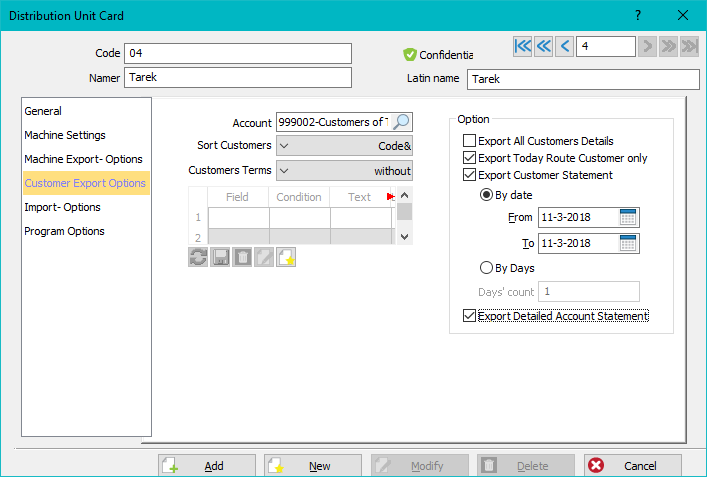The width and height of the screenshot is (707, 477).
Task: Open the From date calendar picker
Action: (628, 217)
